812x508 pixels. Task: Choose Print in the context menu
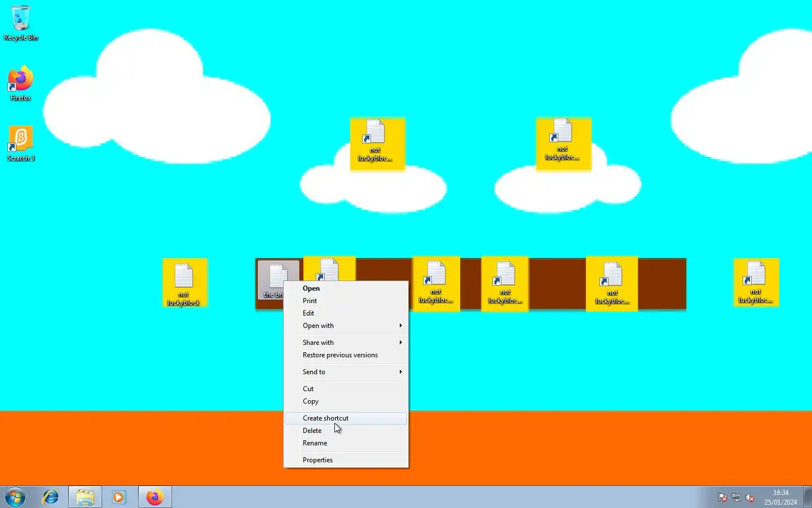(x=346, y=301)
